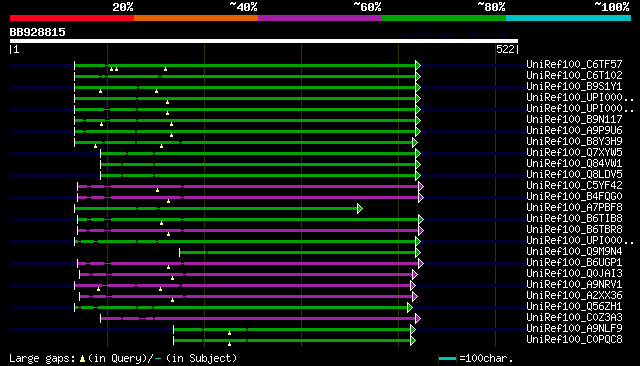
Task: Click the arrowhead ending A7PBF8 alignment bar
Action: (360, 209)
